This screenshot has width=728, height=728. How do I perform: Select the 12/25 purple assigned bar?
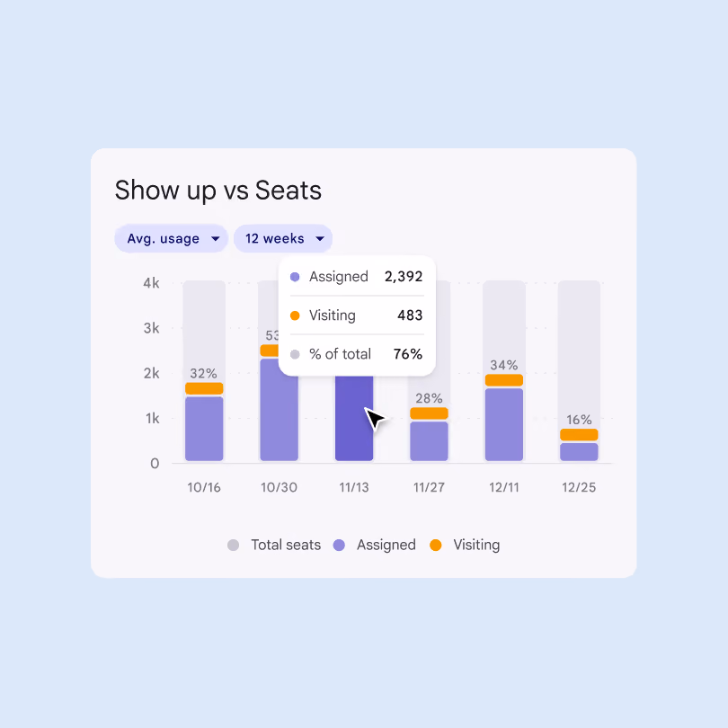(579, 452)
